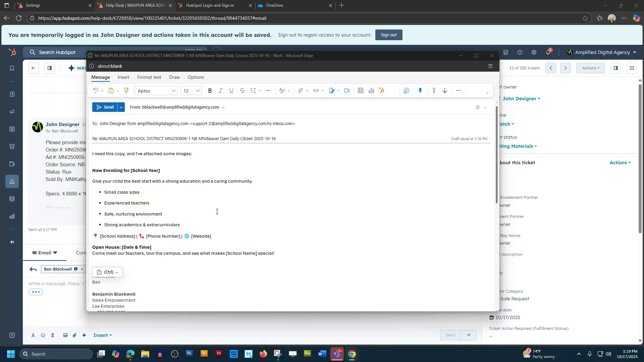The width and height of the screenshot is (644, 362).
Task: Open Copilot from the compose toolbar
Action: (x=407, y=90)
